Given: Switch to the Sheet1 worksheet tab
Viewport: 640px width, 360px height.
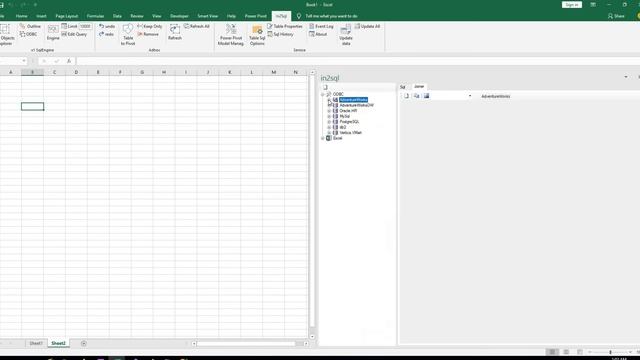Looking at the screenshot, I should (36, 343).
